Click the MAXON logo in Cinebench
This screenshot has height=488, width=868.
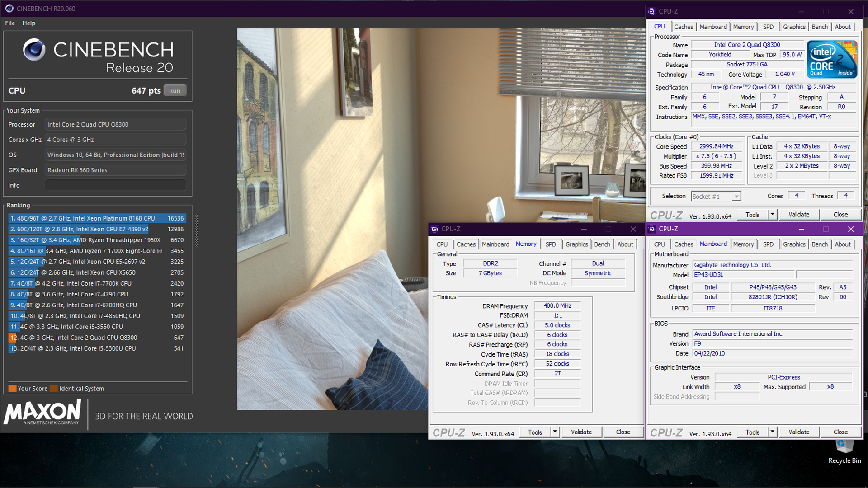click(42, 413)
